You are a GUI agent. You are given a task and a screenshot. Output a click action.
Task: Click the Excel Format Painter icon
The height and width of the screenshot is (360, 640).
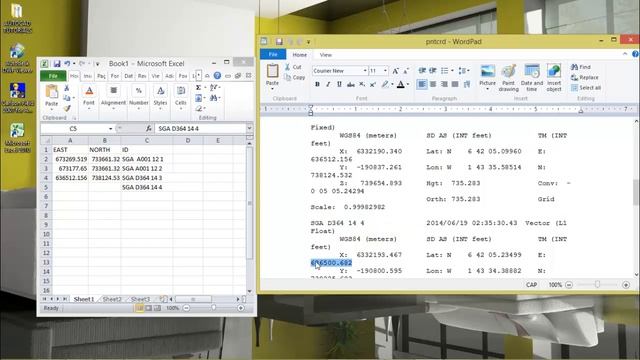coord(67,108)
